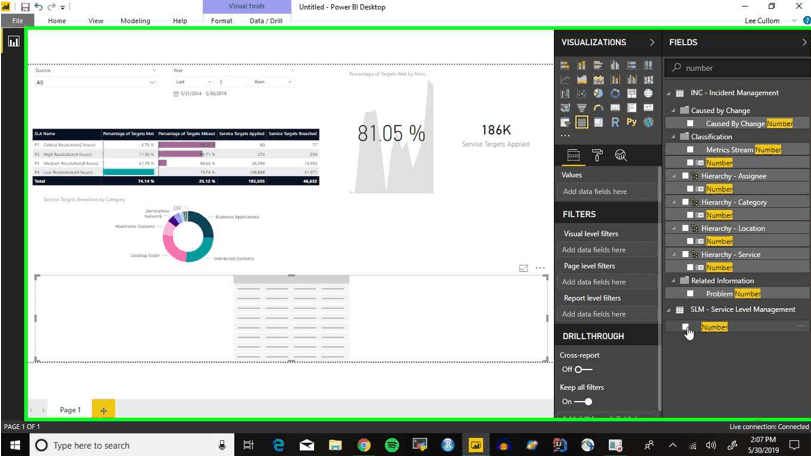This screenshot has height=456, width=811.
Task: Check the Problem Number field
Action: [x=690, y=294]
